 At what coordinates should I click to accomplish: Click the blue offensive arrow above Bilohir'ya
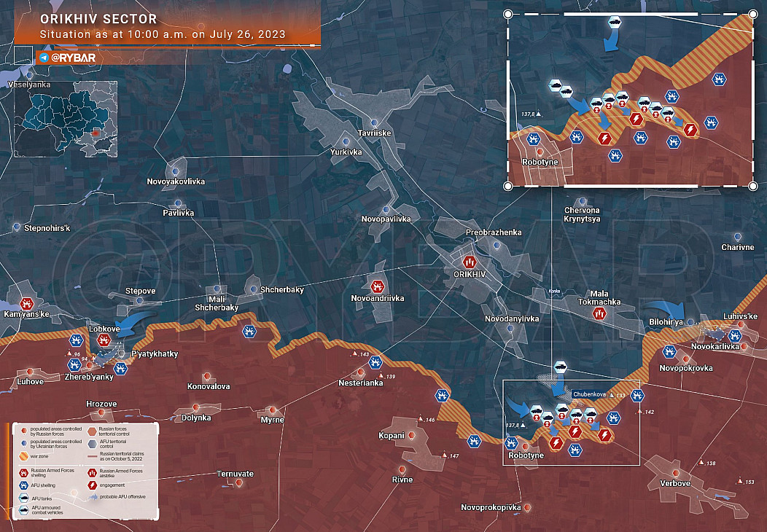click(x=662, y=308)
